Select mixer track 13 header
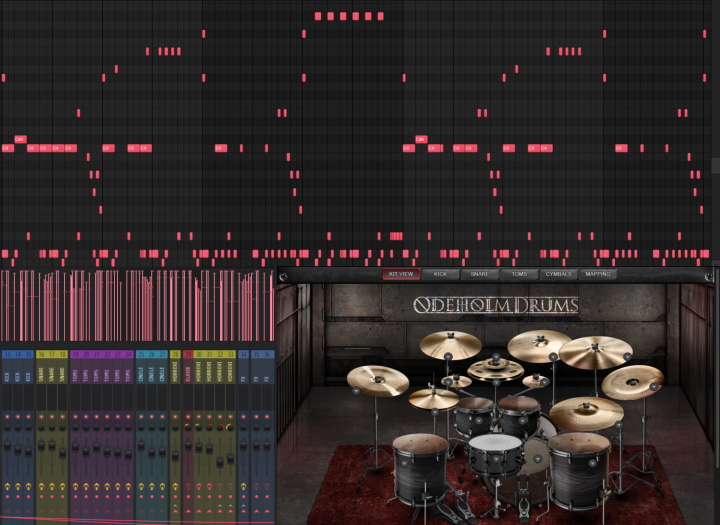 (7, 354)
